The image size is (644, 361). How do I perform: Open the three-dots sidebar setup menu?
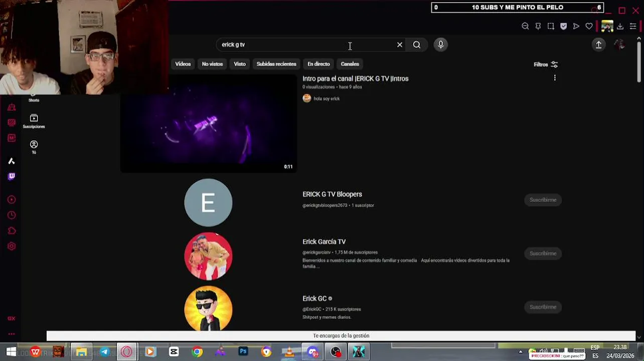click(x=12, y=333)
